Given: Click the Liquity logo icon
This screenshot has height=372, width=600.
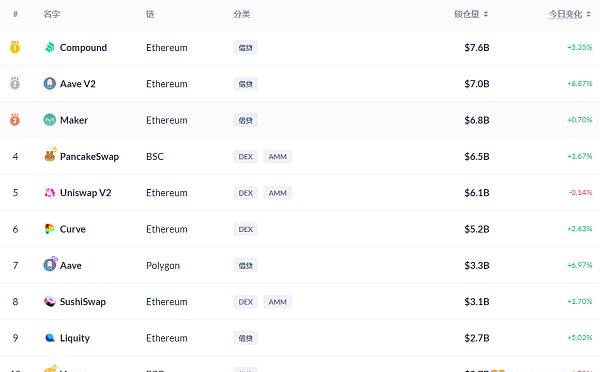Looking at the screenshot, I should tap(50, 338).
